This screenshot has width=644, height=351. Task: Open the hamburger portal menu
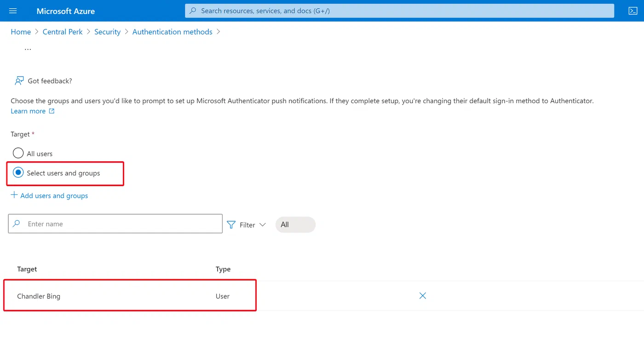click(13, 11)
